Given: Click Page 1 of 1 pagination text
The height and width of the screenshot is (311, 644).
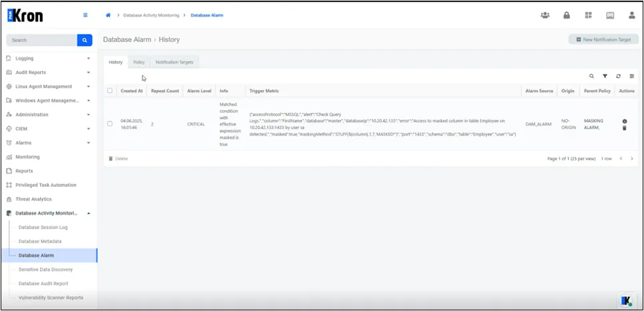Looking at the screenshot, I should [x=571, y=158].
